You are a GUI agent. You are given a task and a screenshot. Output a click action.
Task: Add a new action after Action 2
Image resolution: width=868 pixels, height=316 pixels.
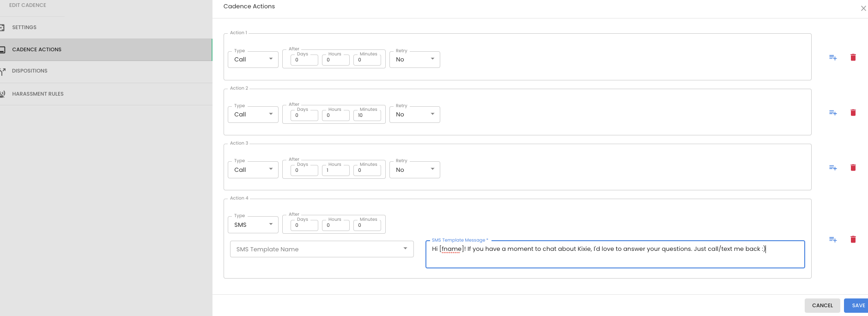833,113
